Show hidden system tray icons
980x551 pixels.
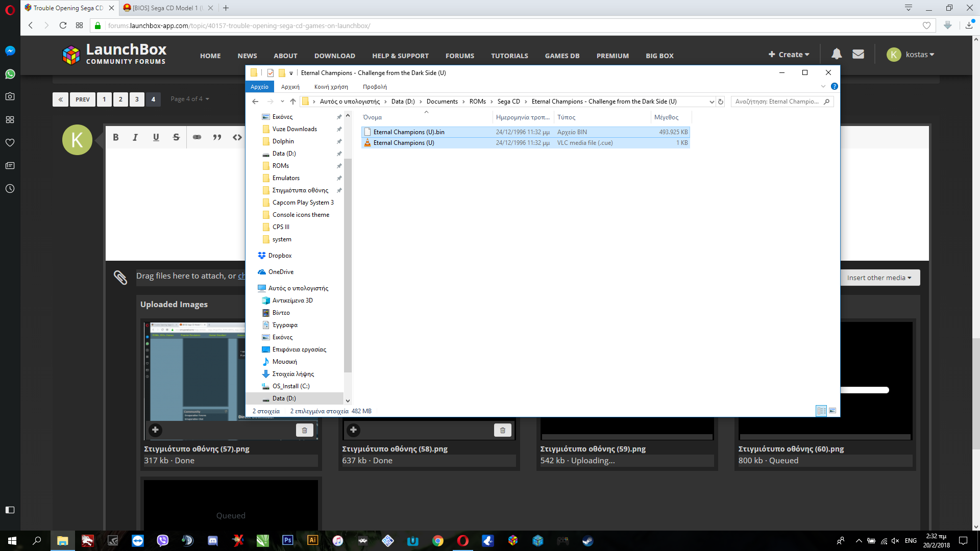tap(859, 541)
